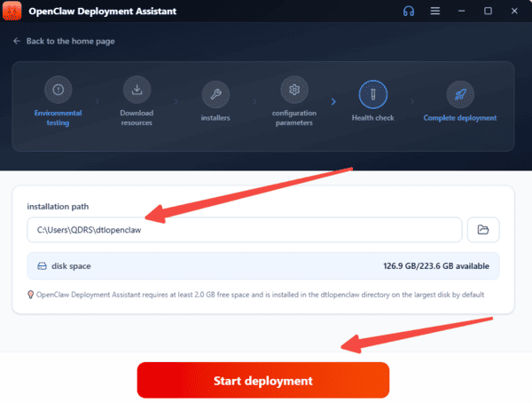532x403 pixels.
Task: Click the OpenClaw app logo icon
Action: pos(12,11)
